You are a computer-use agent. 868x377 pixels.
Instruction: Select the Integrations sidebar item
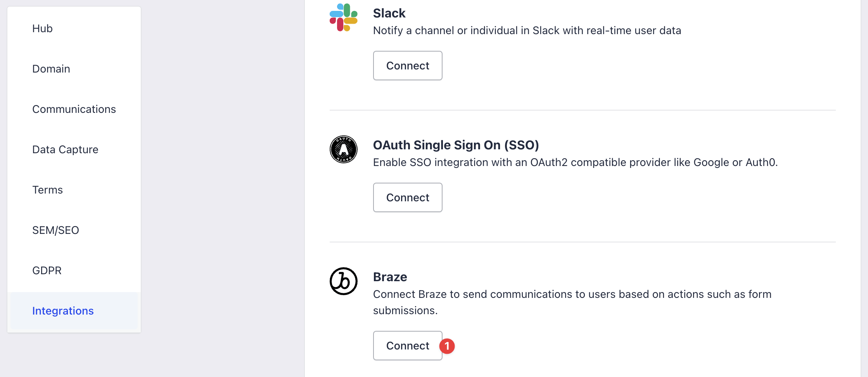click(x=74, y=311)
